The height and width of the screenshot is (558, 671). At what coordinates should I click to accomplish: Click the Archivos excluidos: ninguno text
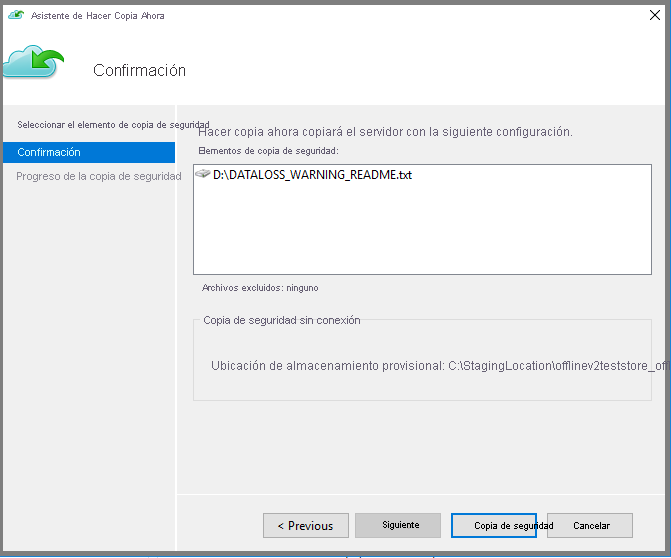(260, 288)
